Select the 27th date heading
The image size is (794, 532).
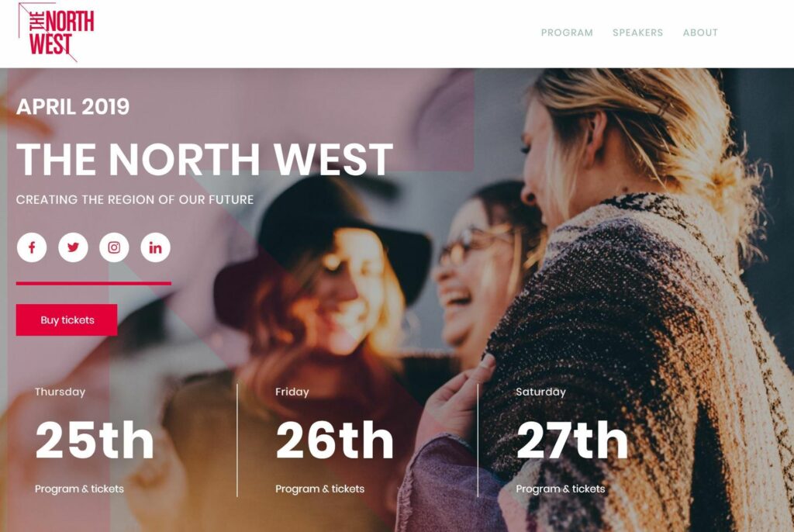[x=572, y=440]
